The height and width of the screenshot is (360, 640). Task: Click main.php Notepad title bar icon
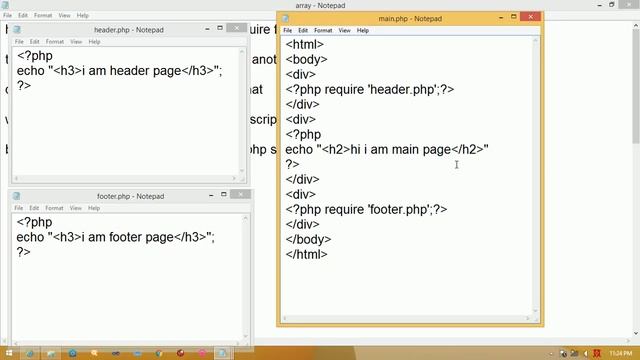point(286,18)
